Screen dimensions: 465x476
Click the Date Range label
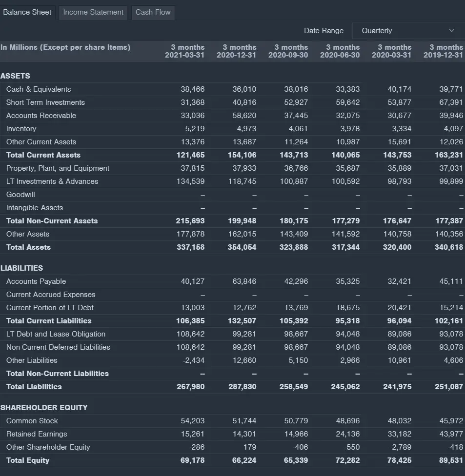(324, 31)
